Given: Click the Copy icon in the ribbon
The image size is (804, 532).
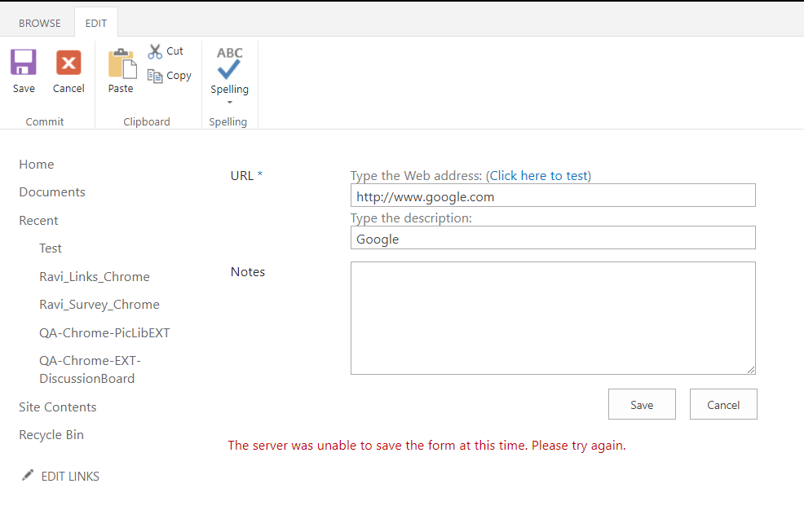Looking at the screenshot, I should pos(155,76).
